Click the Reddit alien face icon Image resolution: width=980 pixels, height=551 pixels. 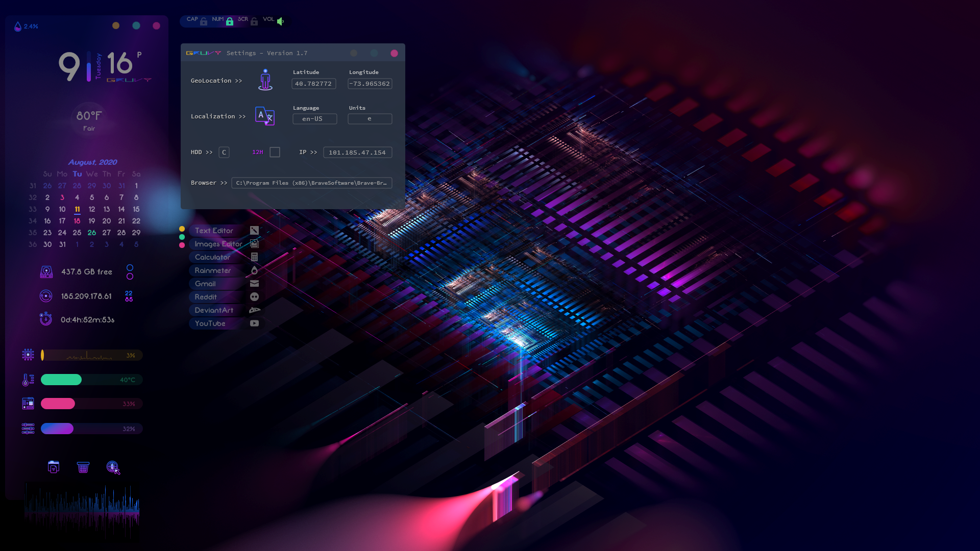(x=254, y=297)
